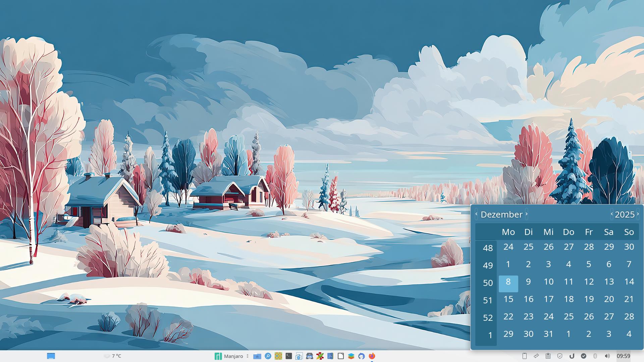Image resolution: width=644 pixels, height=362 pixels.
Task: Open the 7 °C weather widget
Action: point(113,356)
